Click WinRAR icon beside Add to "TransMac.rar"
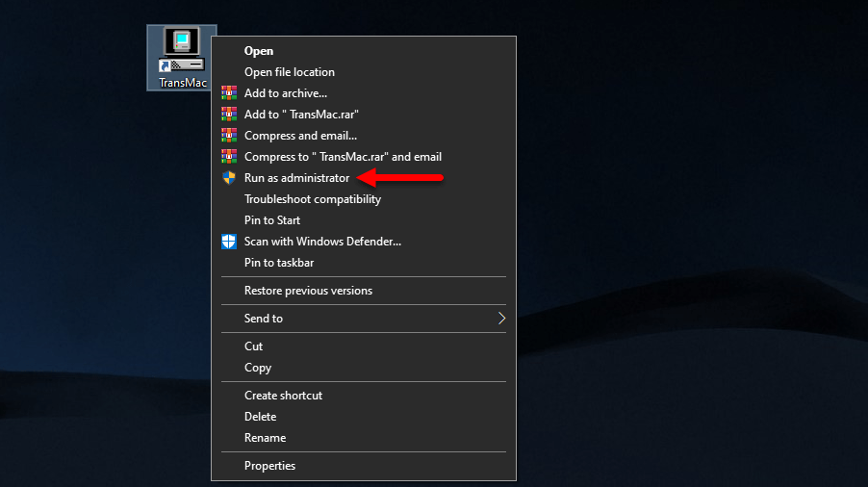Viewport: 868px width, 487px height. pyautogui.click(x=229, y=114)
